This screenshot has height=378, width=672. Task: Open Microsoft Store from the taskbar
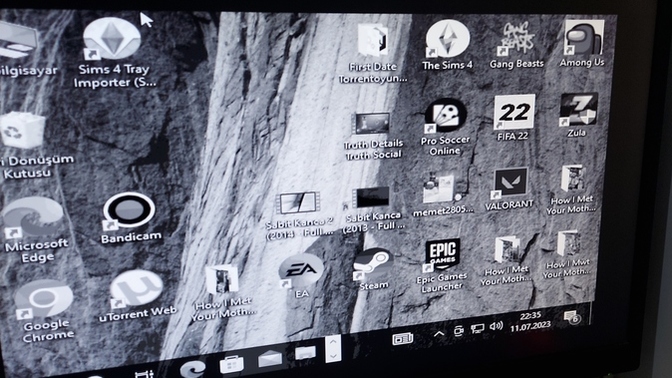(231, 364)
